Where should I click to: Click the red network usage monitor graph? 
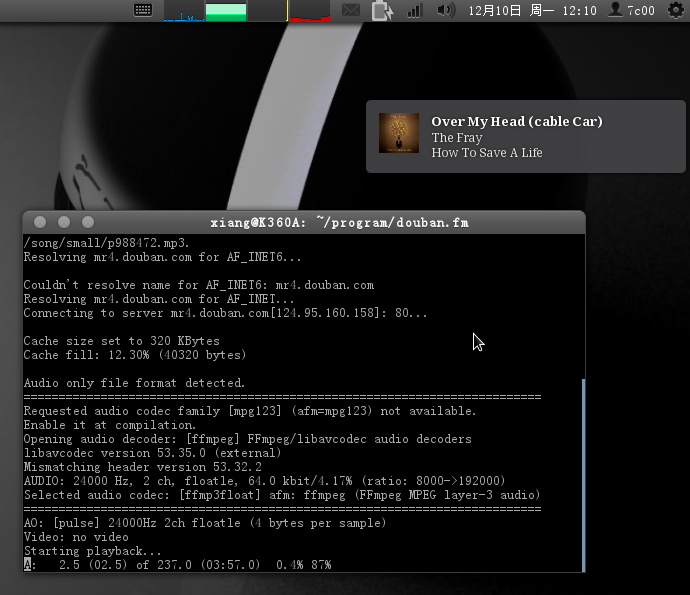tap(309, 11)
